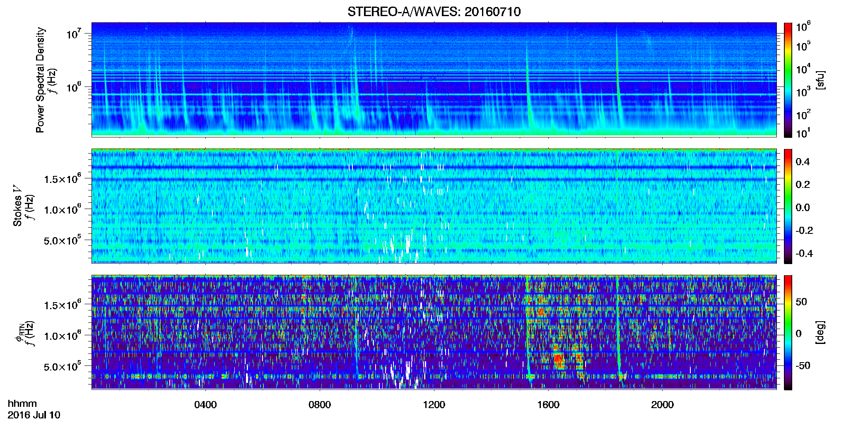Screen dimensions: 868x447
Task: Click the 0.0 tick on Stokes colorbar
Action: tap(803, 207)
